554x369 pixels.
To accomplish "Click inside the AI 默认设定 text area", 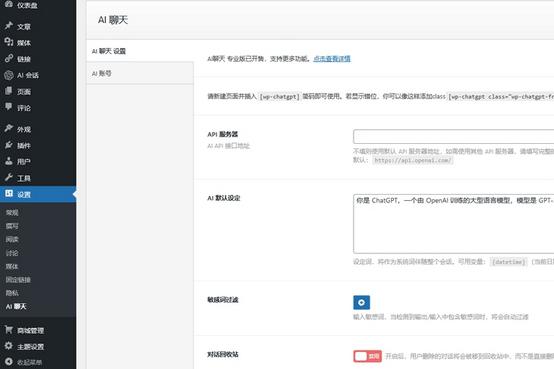I will (x=454, y=224).
